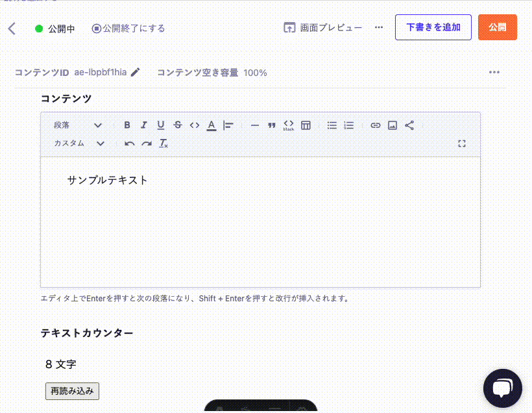
Task: Toggle bulleted list
Action: pos(332,125)
